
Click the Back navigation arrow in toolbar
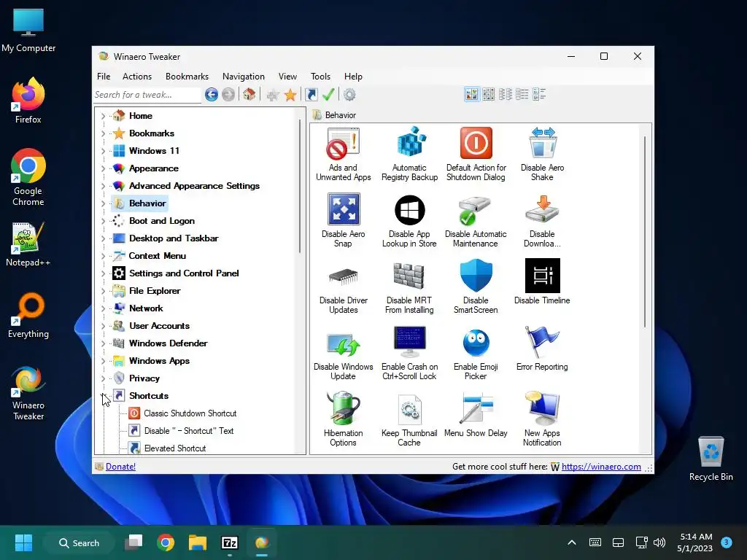(212, 95)
